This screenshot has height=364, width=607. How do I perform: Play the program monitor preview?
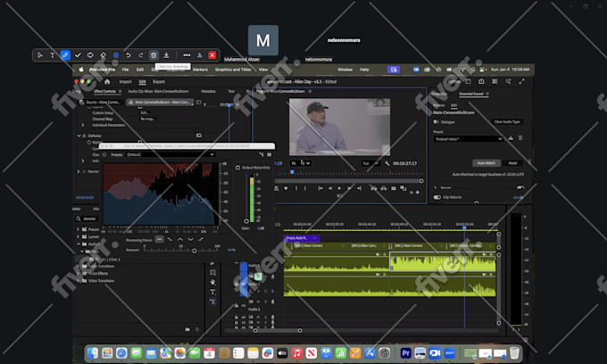coord(339,188)
